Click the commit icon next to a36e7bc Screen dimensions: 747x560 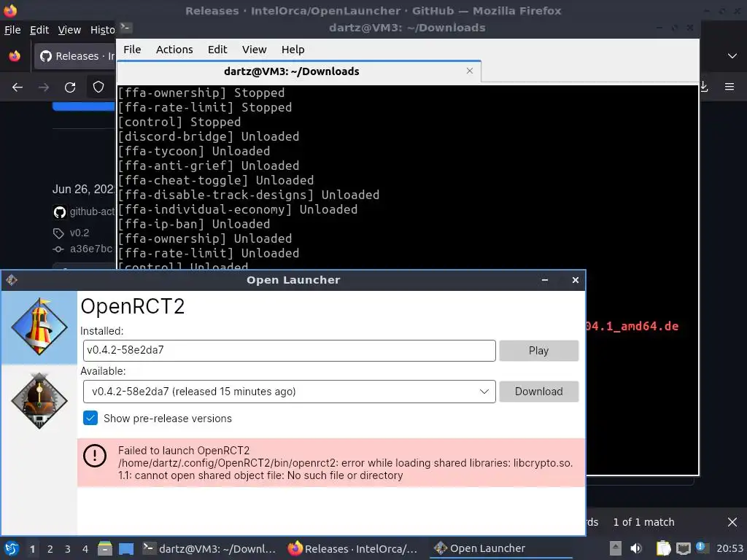pos(58,249)
